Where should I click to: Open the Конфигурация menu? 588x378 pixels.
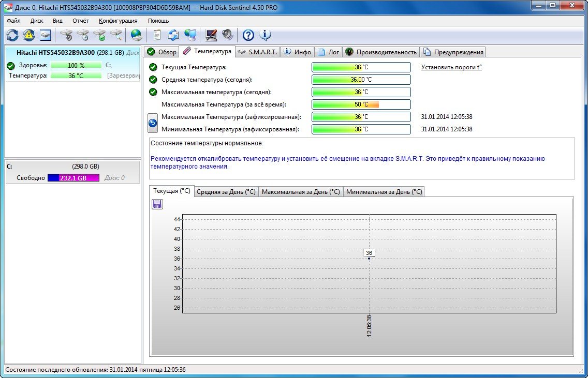tap(118, 21)
